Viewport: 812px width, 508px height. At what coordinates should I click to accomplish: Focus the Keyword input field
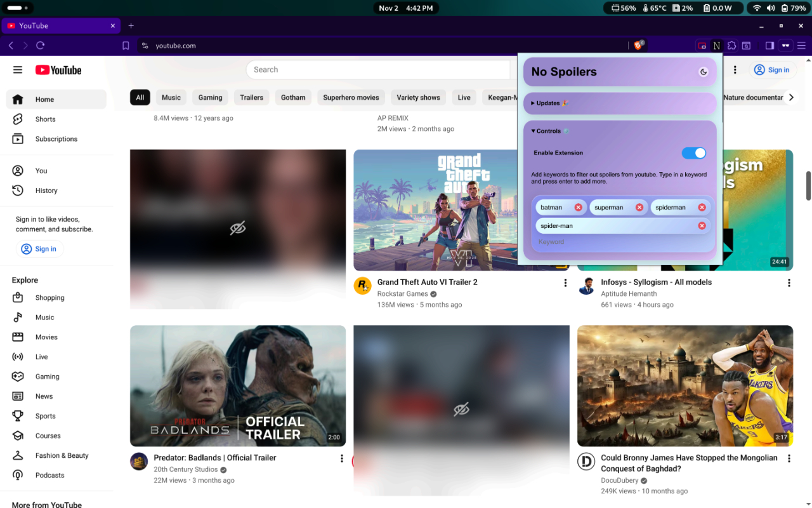coord(622,242)
